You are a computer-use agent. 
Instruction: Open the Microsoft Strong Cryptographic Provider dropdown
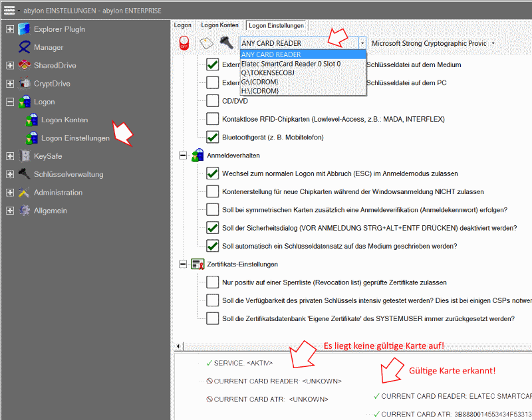[493, 43]
